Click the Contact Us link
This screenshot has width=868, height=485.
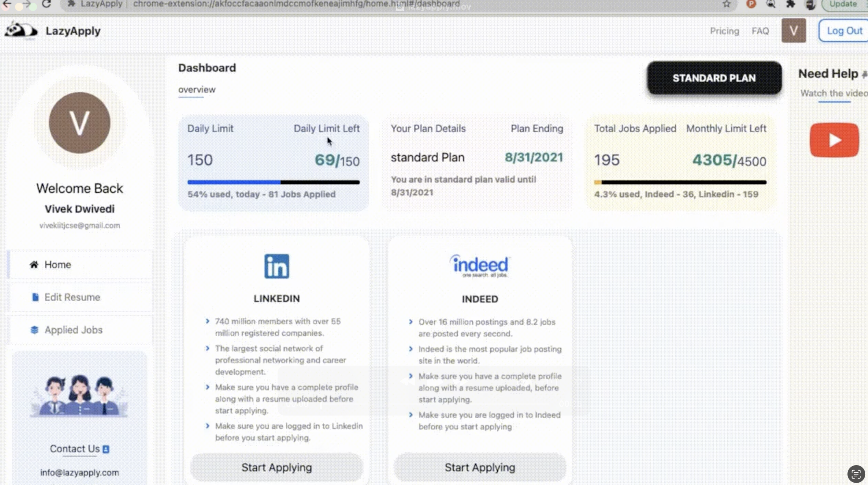(x=79, y=449)
